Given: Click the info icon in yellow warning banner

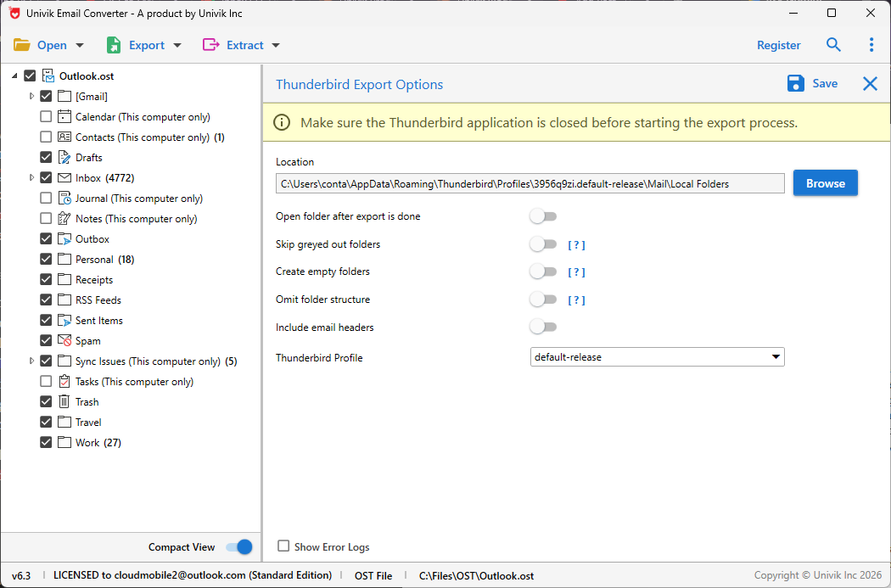Looking at the screenshot, I should coord(281,122).
